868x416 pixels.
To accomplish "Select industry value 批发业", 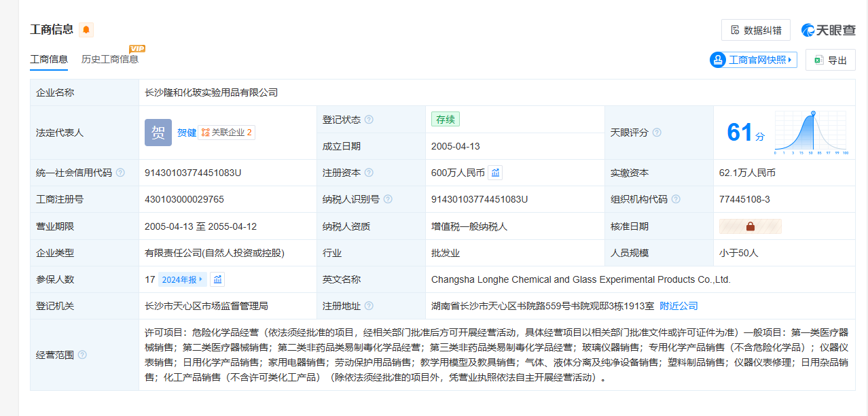I will (x=446, y=253).
